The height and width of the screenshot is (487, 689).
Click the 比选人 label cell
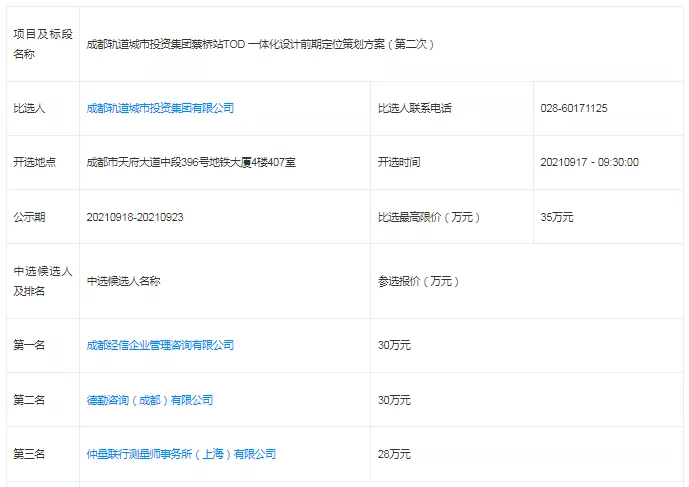[x=43, y=108]
